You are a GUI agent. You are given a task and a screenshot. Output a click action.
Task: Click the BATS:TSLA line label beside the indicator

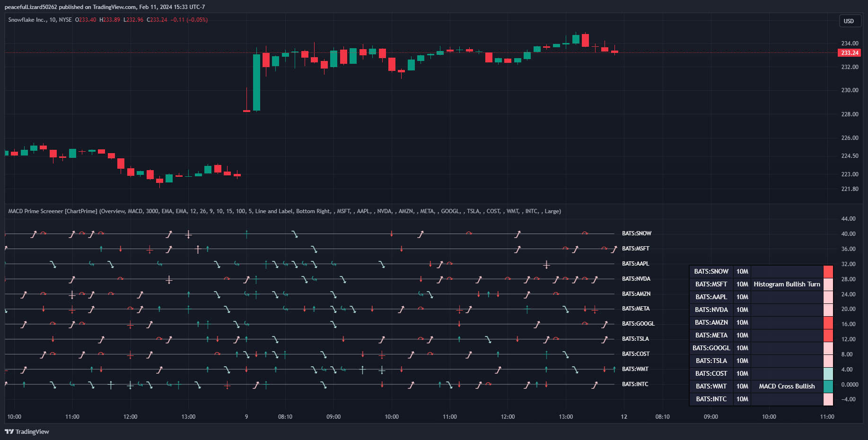tap(635, 339)
